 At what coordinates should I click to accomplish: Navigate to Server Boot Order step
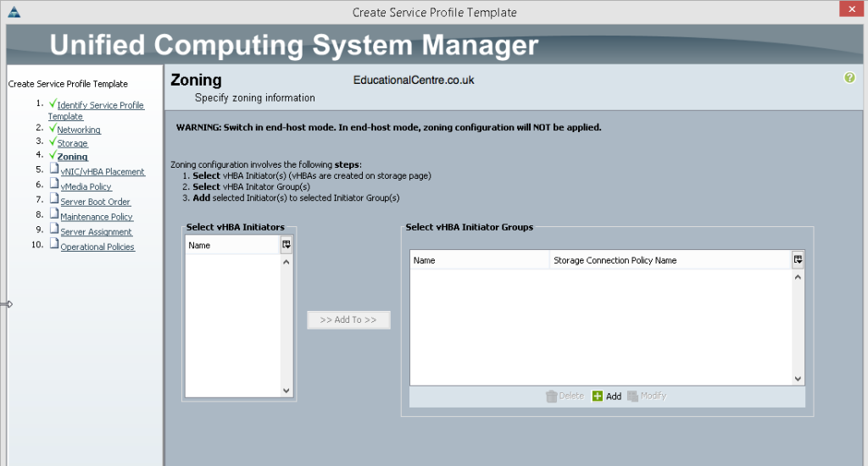click(x=95, y=202)
